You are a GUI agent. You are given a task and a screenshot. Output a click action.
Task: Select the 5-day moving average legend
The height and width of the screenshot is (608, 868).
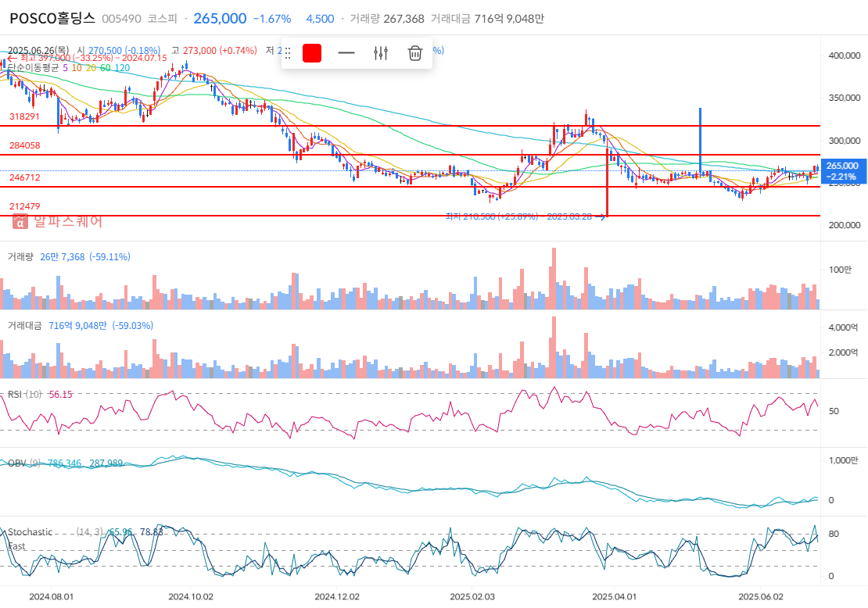(x=66, y=68)
